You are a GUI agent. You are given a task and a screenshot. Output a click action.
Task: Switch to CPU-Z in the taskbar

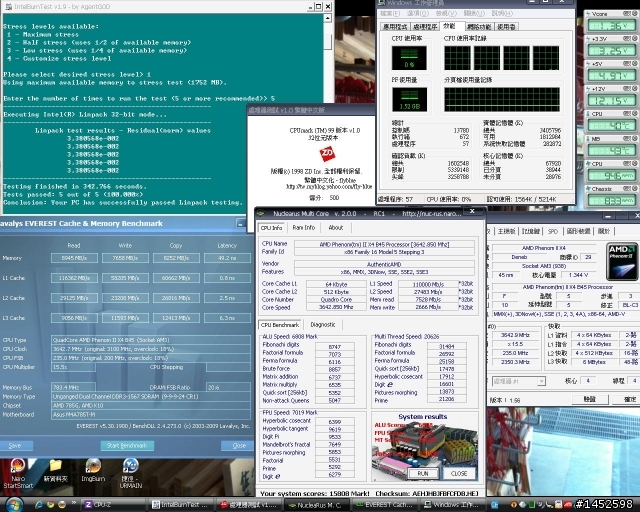(113, 505)
